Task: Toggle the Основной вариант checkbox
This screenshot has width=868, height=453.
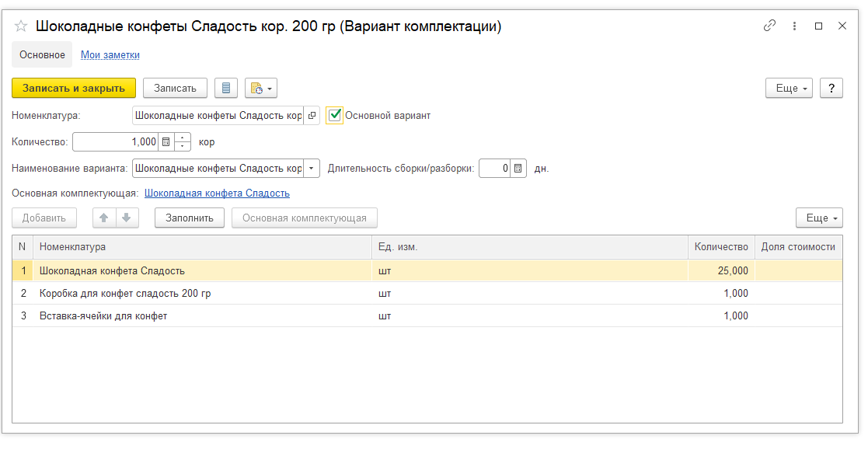Action: point(334,115)
